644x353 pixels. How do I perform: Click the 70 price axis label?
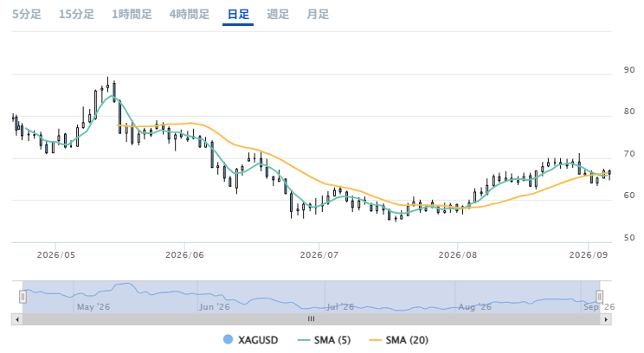coord(629,154)
